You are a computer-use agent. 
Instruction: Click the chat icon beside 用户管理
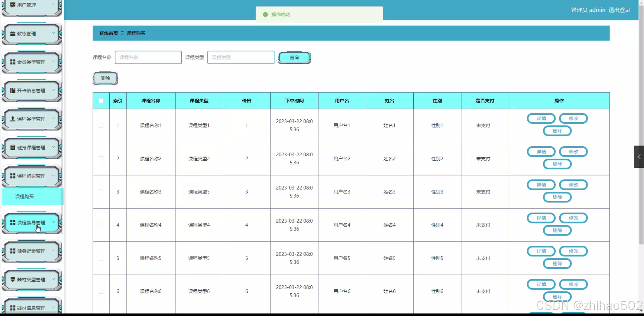[13, 5]
